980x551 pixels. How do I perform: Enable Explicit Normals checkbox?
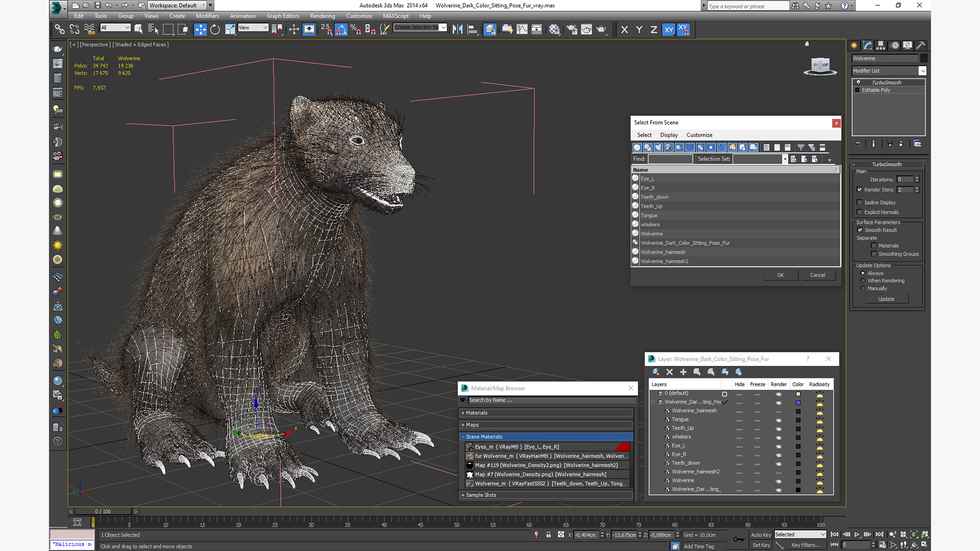(860, 212)
